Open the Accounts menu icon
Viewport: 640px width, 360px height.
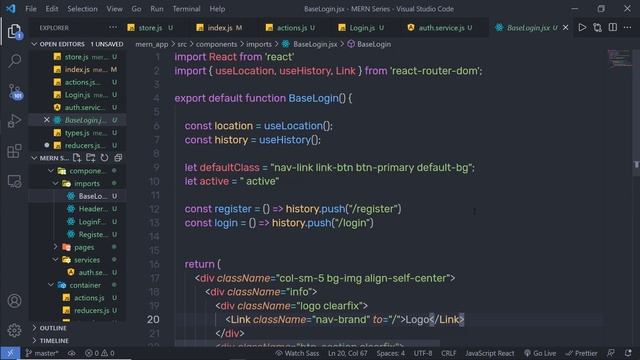[15, 301]
